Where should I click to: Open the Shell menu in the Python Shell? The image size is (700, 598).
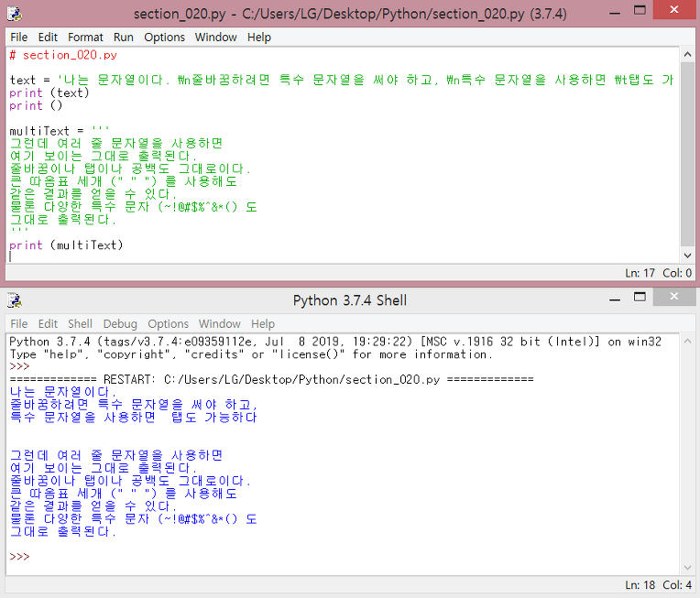(80, 323)
